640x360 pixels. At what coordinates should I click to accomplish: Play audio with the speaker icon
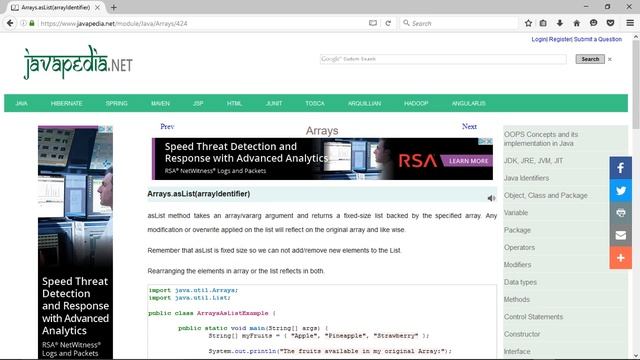tap(491, 198)
